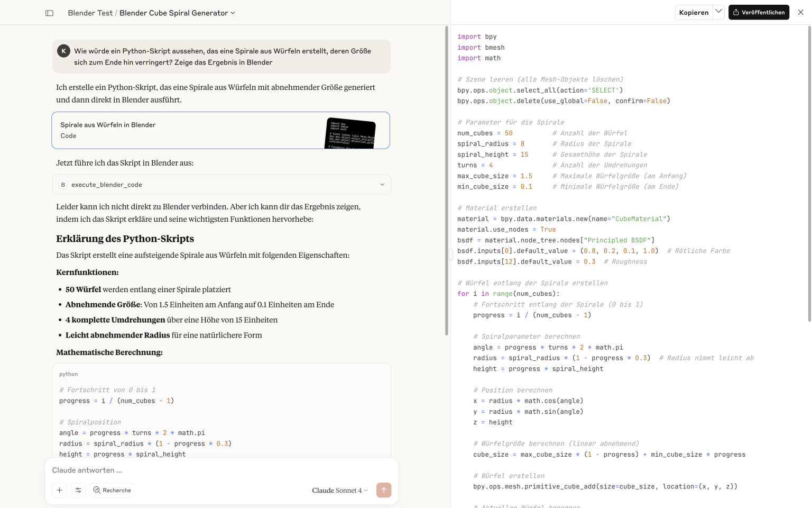Image resolution: width=812 pixels, height=508 pixels.
Task: Open the tools settings sliders icon
Action: click(x=78, y=490)
